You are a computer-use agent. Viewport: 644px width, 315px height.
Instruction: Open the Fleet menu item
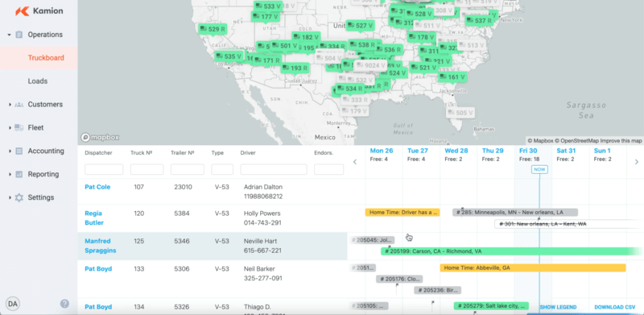click(x=35, y=128)
